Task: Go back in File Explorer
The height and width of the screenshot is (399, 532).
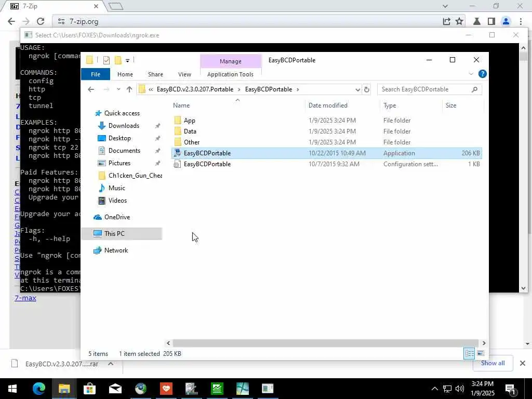Action: [x=91, y=89]
